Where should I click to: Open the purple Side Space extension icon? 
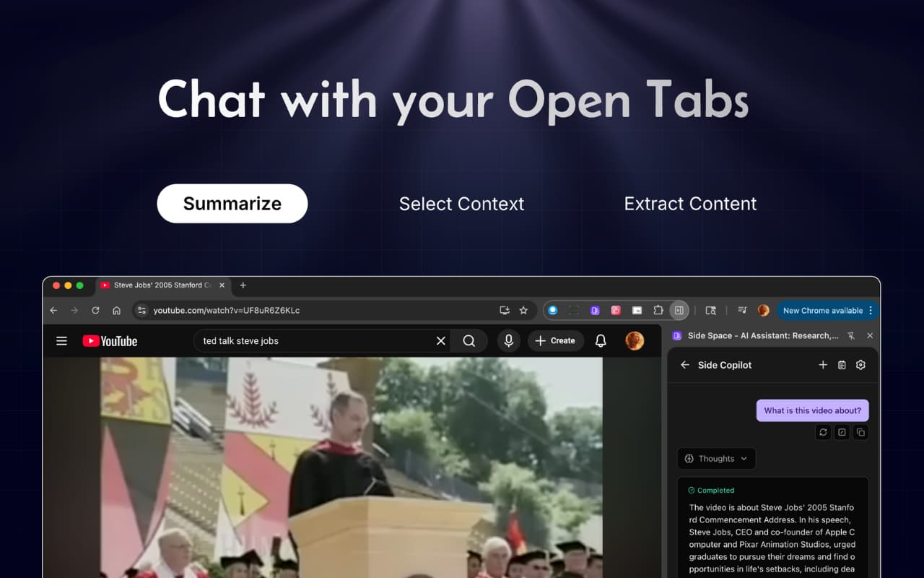coord(595,311)
